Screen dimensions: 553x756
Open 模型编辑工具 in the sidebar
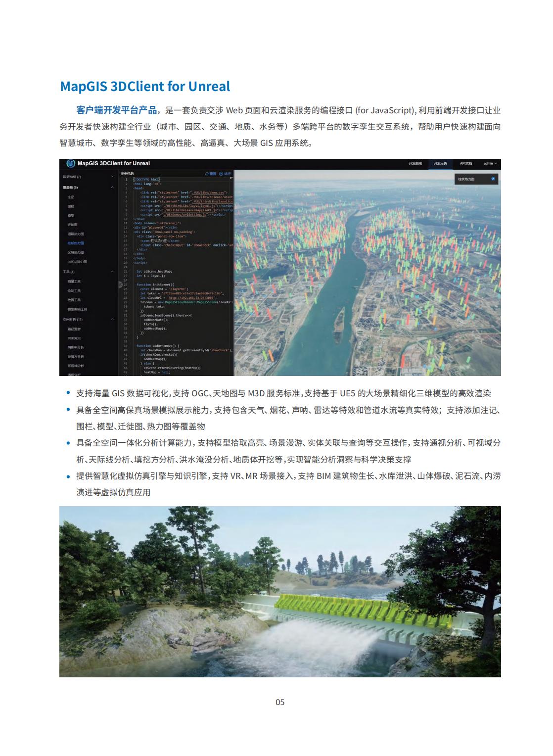77,309
